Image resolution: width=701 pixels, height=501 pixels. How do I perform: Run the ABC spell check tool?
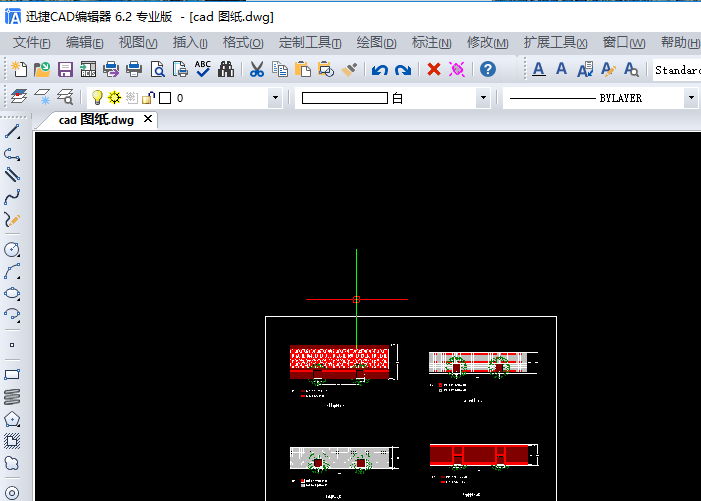pos(203,69)
